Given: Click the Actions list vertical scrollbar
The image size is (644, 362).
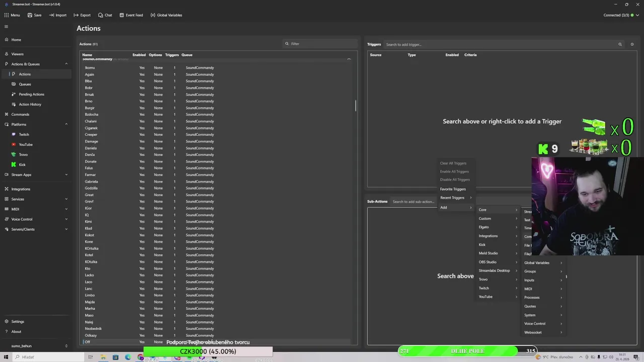Looking at the screenshot, I should tap(356, 106).
